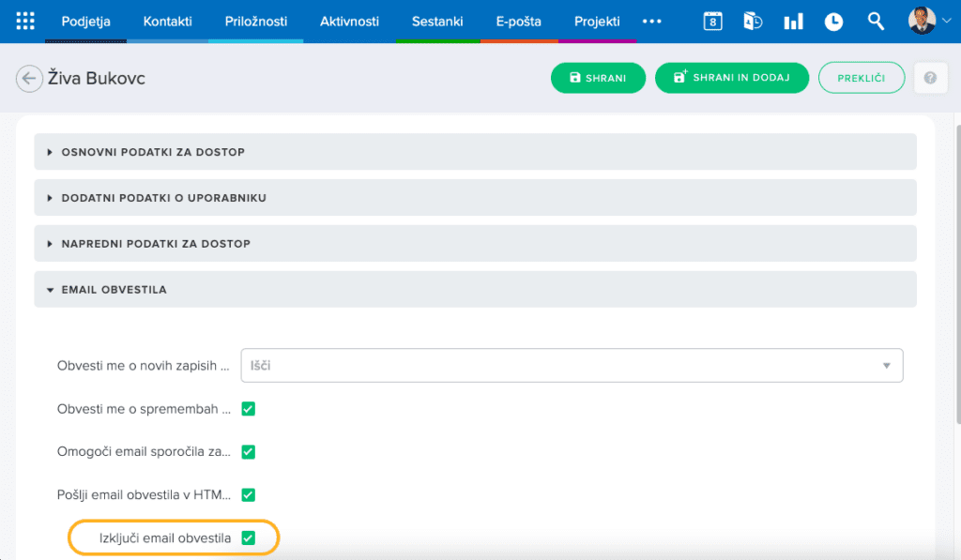Toggle the 'Pošlji email obvestila v HTML' checkbox
Image resolution: width=961 pixels, height=560 pixels.
pos(249,494)
